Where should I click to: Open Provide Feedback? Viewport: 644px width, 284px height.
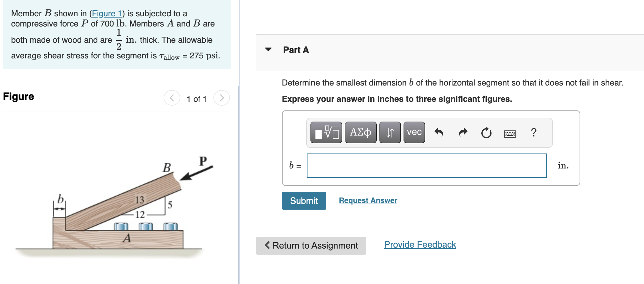(x=420, y=244)
